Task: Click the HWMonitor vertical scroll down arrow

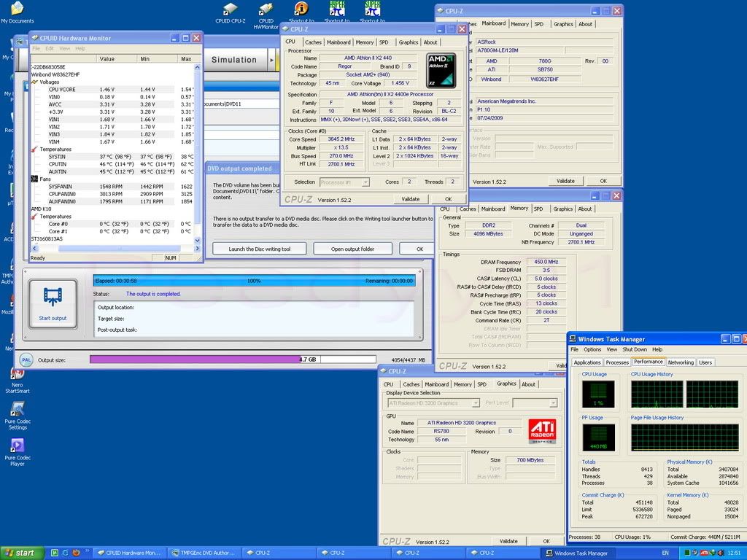Action: point(197,241)
